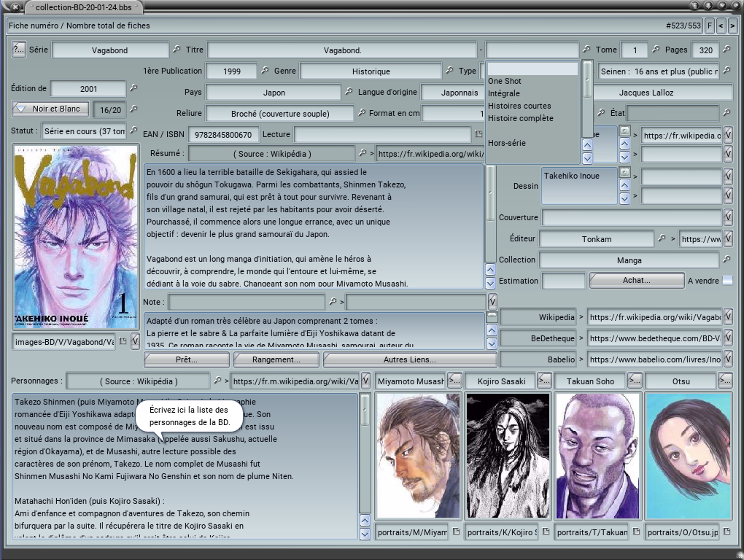
Task: Open the >... button next to Takuan Soho
Action: (x=635, y=381)
